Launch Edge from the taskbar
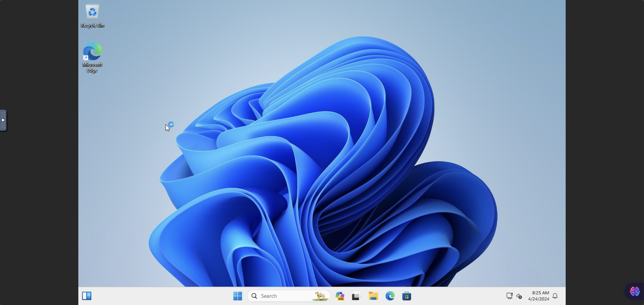The image size is (644, 305). (390, 296)
